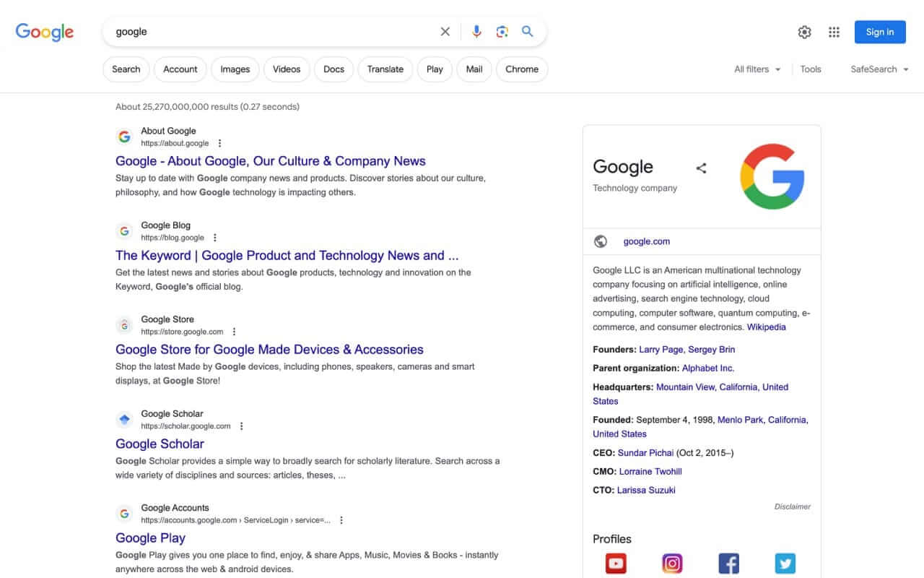
Task: Open more options for Google Scholar result
Action: [242, 426]
